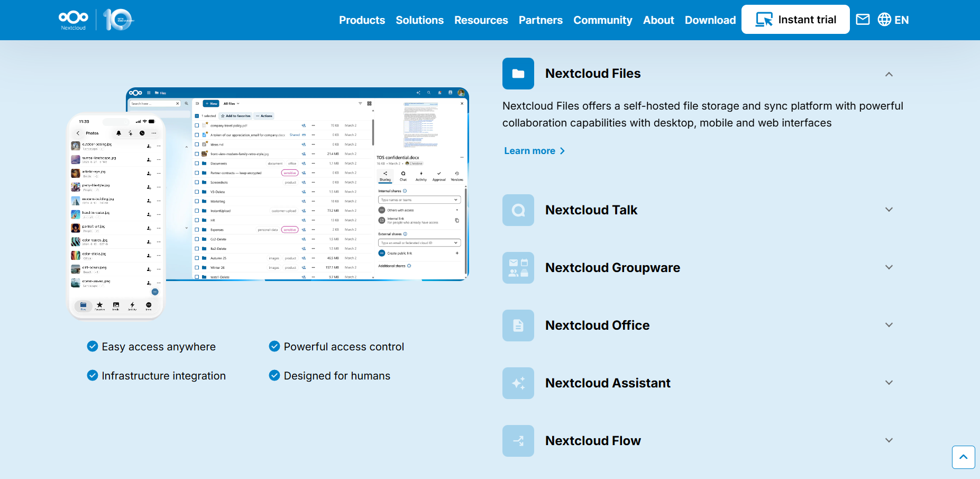Click the Nextcloud Talk icon

pyautogui.click(x=518, y=210)
